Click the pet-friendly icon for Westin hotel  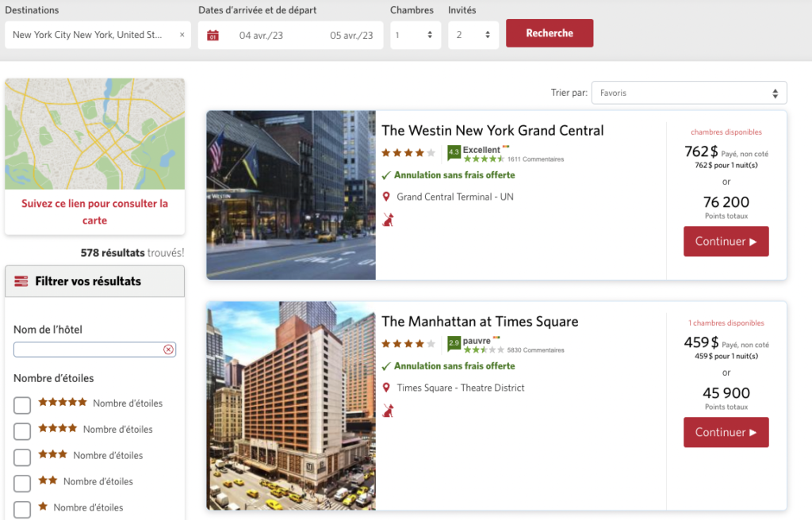(x=388, y=220)
